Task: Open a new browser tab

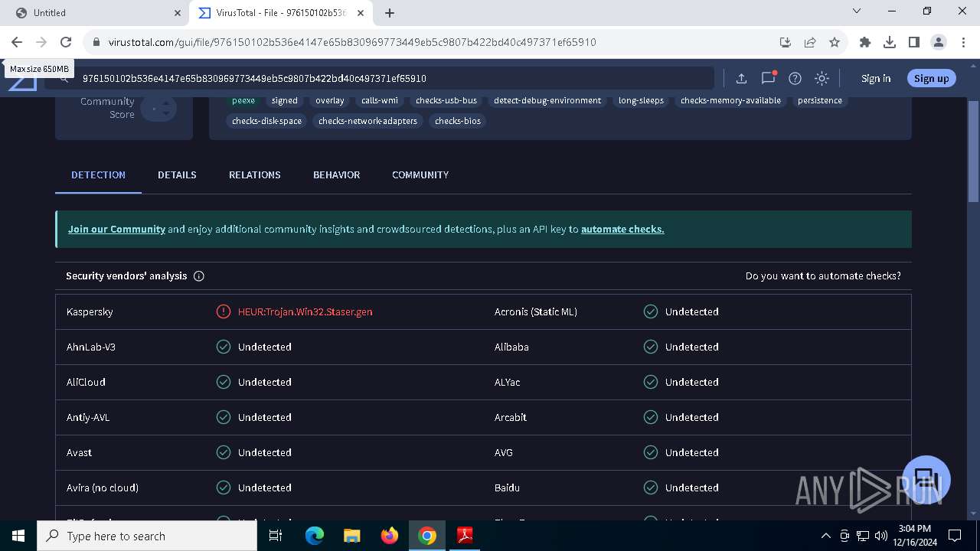Action: 390,13
